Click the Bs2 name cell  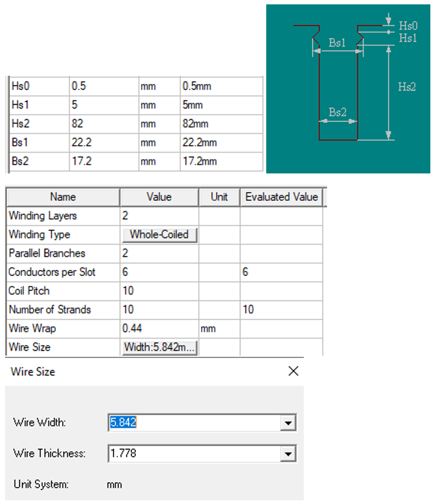39,162
